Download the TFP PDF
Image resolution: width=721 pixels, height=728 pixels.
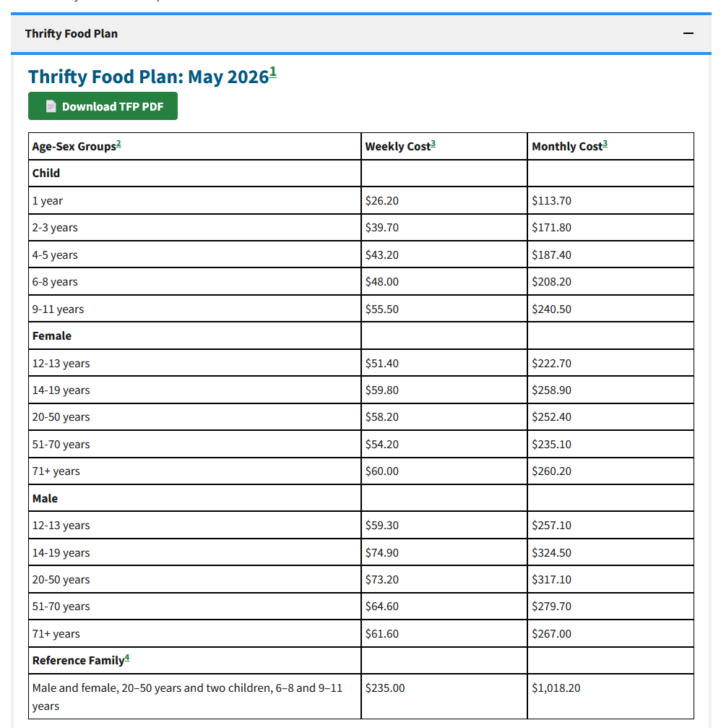(x=103, y=106)
